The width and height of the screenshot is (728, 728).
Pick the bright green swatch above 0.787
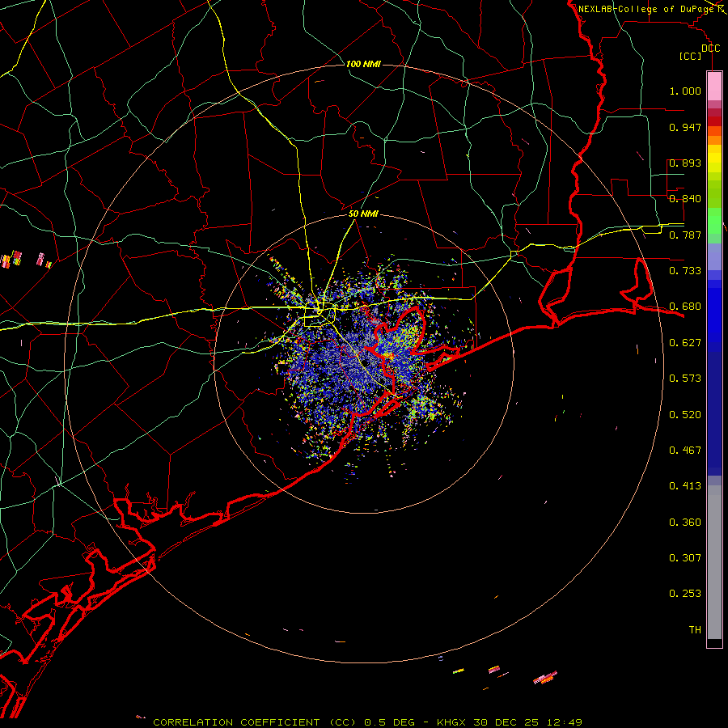point(714,221)
